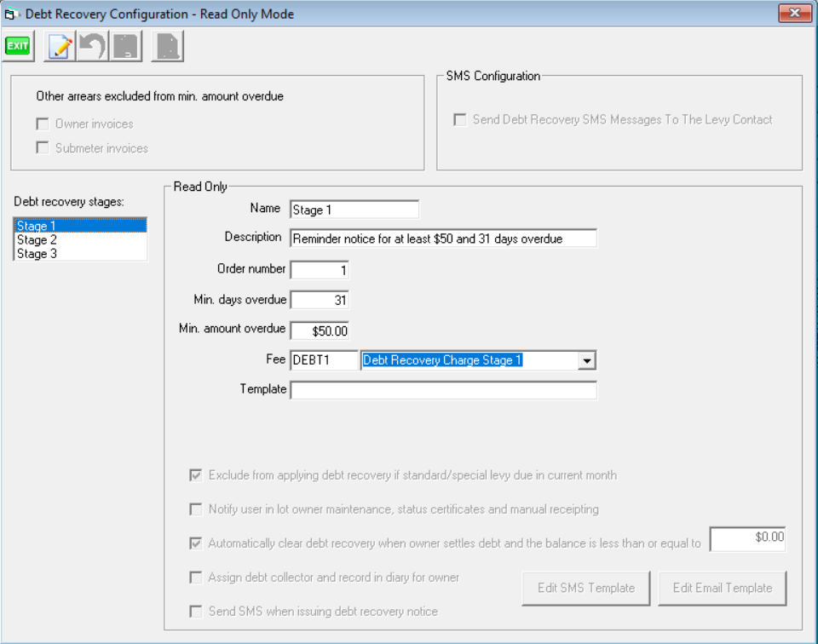Click the Undo arrow icon

point(92,46)
